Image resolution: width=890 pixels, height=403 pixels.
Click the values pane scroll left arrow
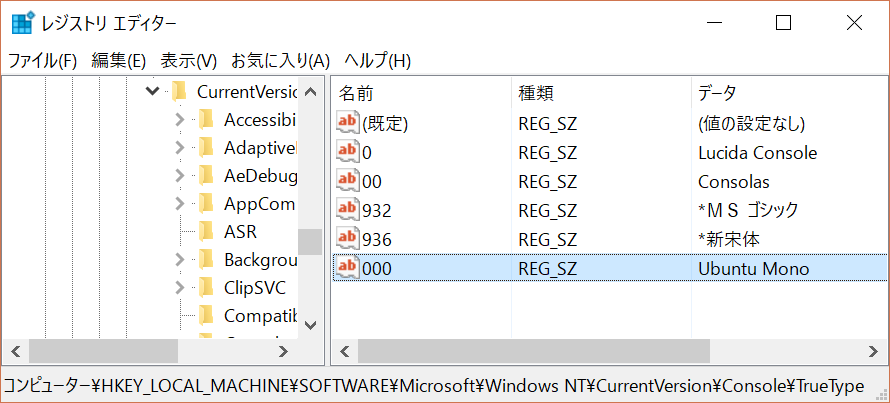[x=344, y=352]
